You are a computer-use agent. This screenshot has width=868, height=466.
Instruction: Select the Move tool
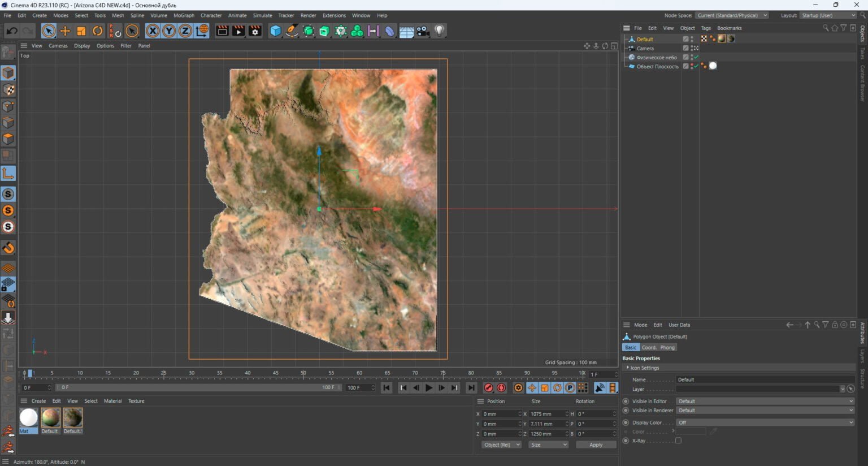coord(64,31)
